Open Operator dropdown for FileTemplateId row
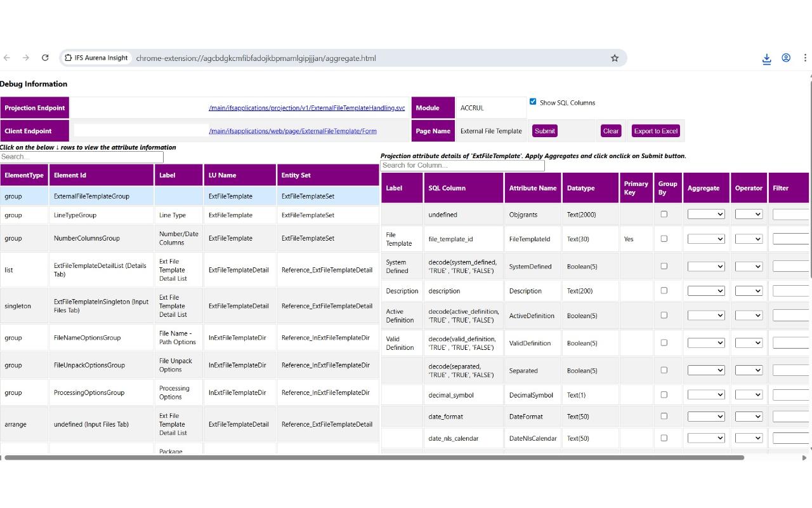This screenshot has height=508, width=812. pos(749,239)
